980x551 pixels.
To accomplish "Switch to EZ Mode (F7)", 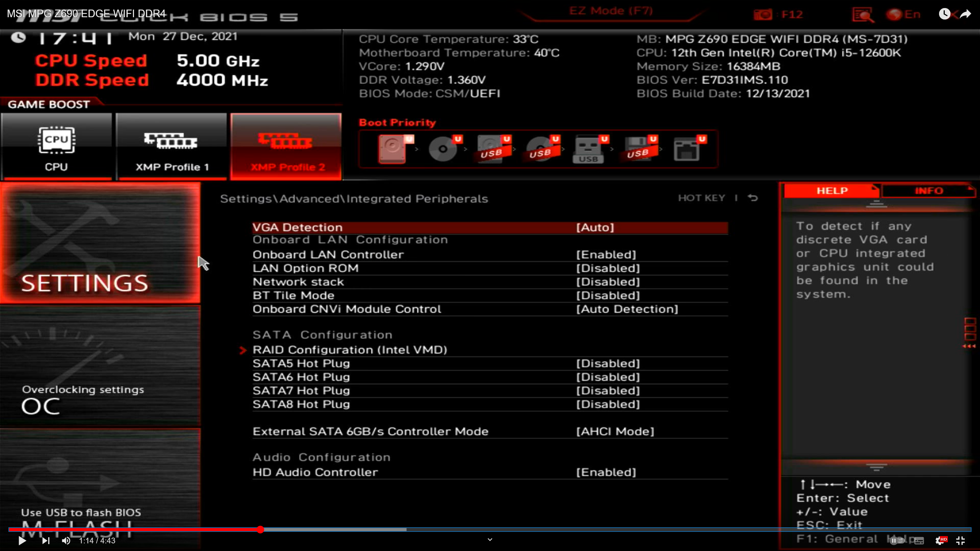I will pyautogui.click(x=611, y=11).
